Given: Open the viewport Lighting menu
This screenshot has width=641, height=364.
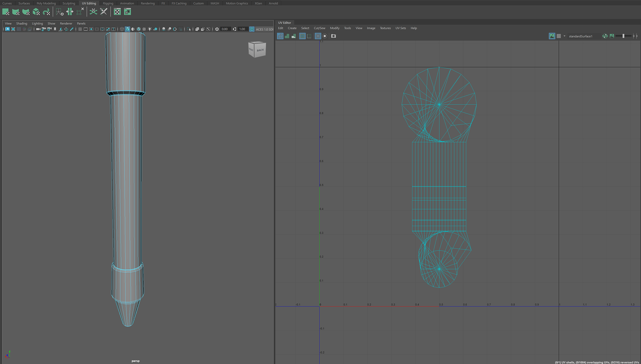Looking at the screenshot, I should (x=37, y=23).
